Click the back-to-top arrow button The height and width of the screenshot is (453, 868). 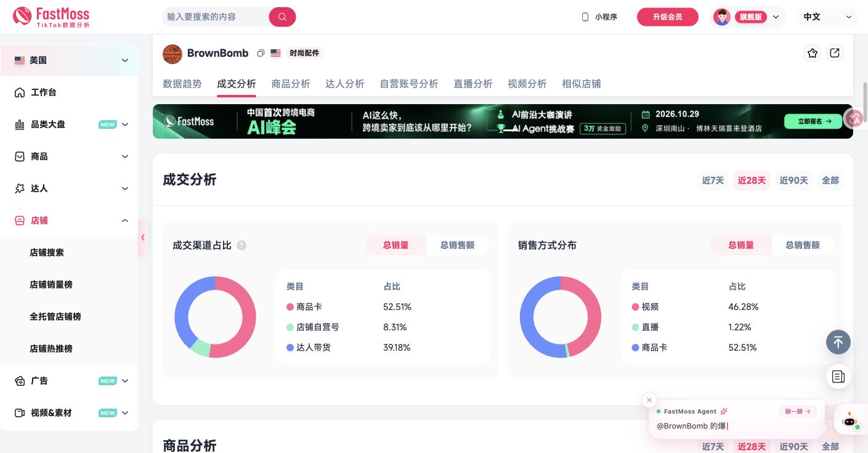coord(838,341)
